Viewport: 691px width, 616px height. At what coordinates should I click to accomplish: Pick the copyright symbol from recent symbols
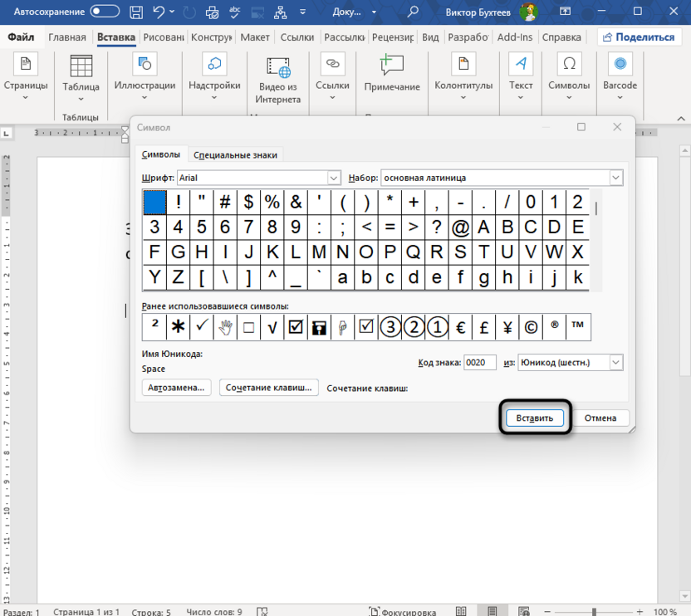(531, 327)
